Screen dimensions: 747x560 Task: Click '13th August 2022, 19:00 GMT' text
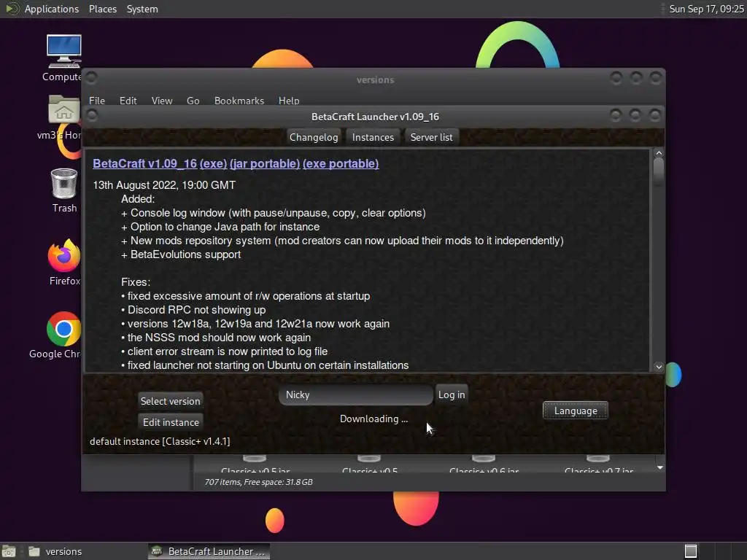coord(164,184)
